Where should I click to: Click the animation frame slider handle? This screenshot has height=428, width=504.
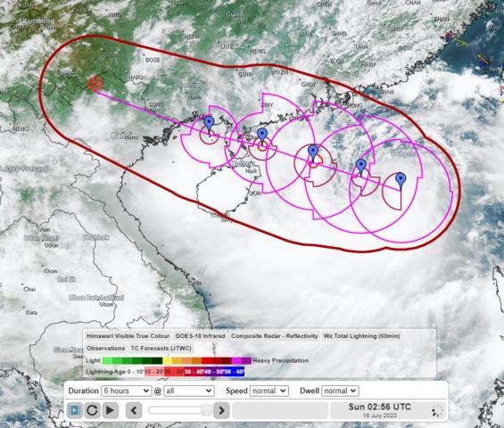point(206,410)
